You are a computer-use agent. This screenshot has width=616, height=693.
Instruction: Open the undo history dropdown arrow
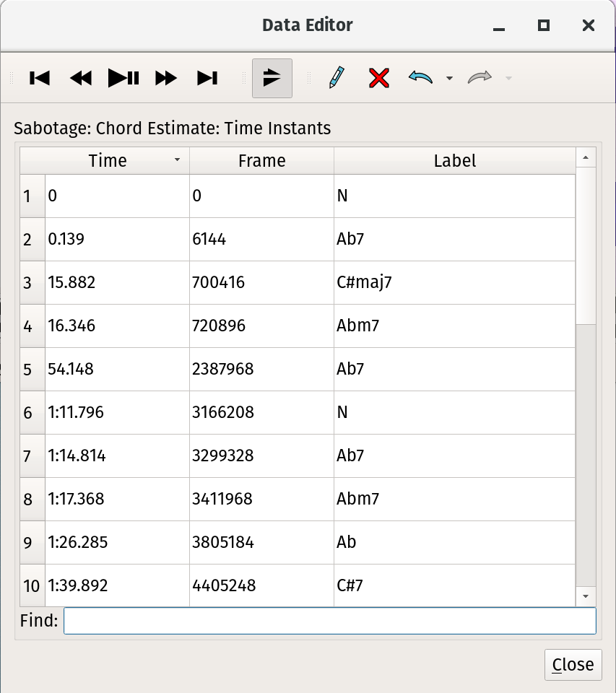click(x=449, y=78)
